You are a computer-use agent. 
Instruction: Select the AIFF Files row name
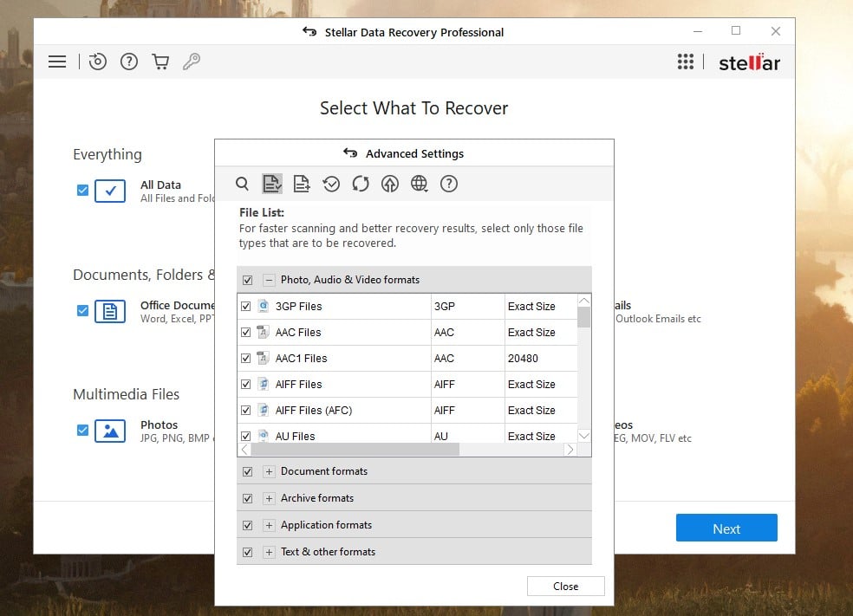(299, 385)
